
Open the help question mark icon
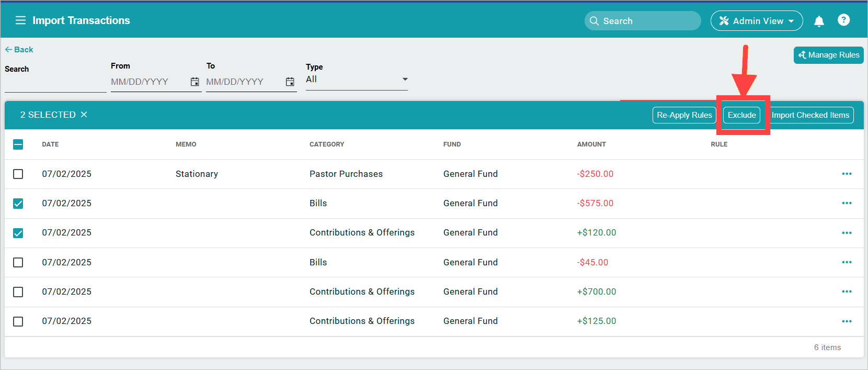[x=843, y=20]
